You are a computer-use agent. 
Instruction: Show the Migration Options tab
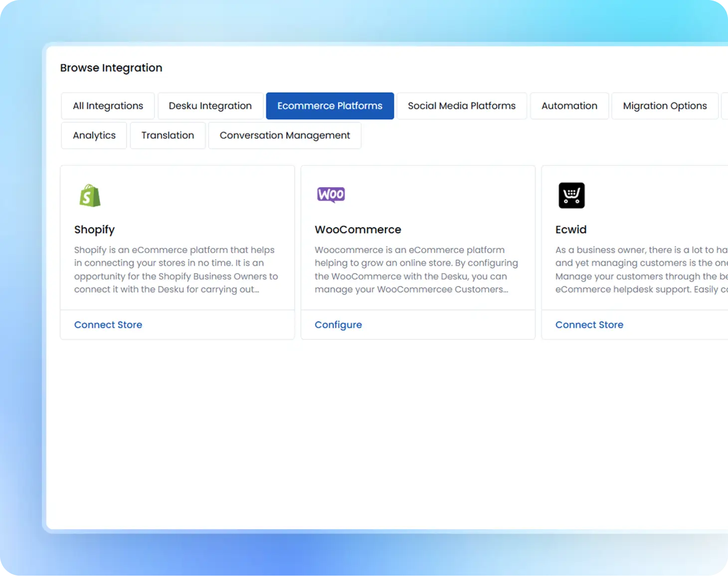(665, 106)
